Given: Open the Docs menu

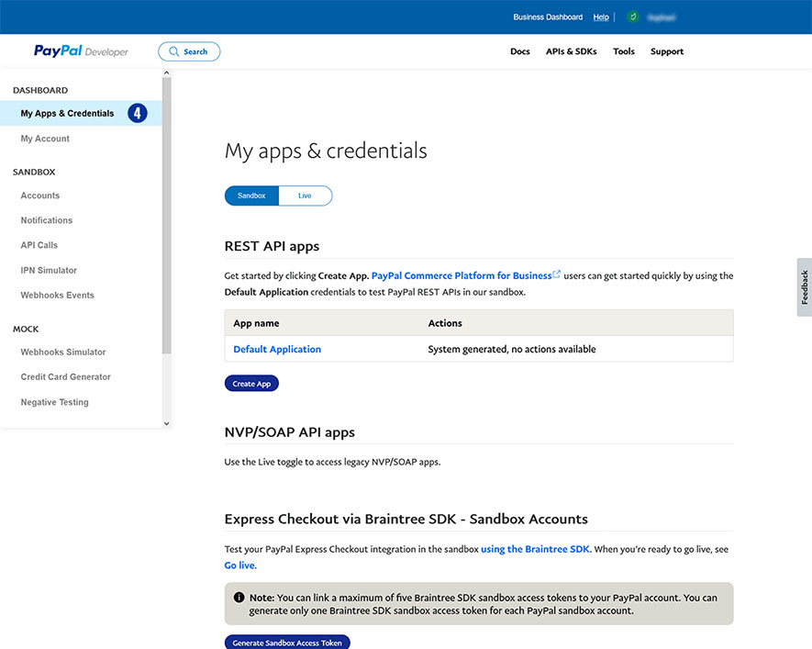Looking at the screenshot, I should tap(520, 51).
